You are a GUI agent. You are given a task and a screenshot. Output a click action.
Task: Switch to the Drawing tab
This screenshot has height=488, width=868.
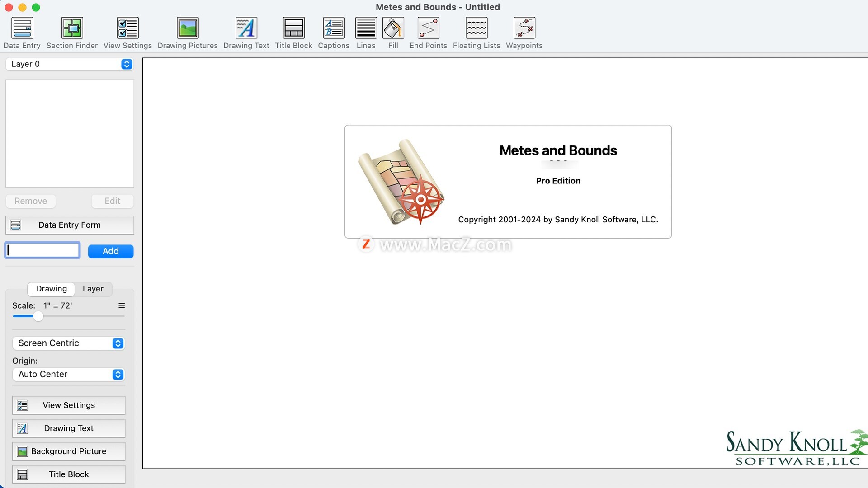coord(51,289)
